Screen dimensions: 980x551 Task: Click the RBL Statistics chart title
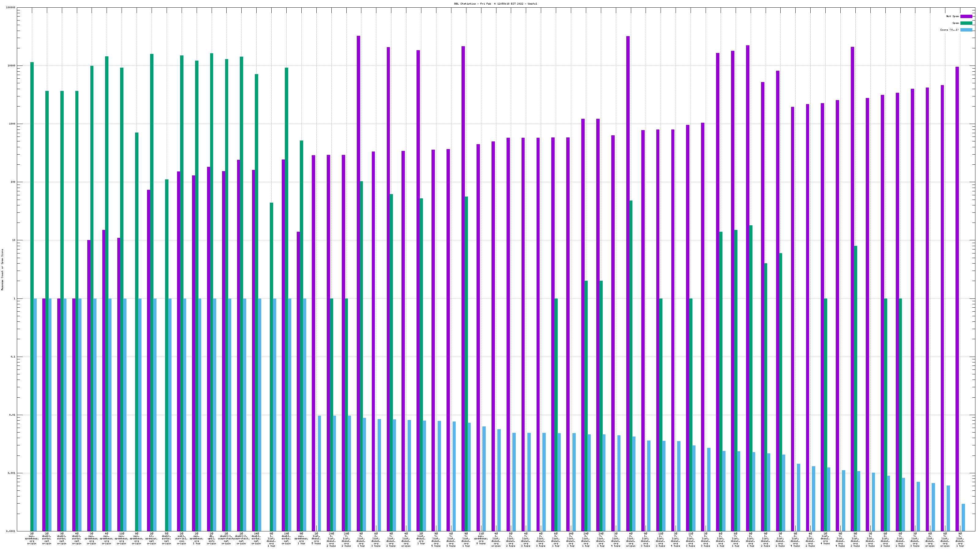[x=495, y=4]
